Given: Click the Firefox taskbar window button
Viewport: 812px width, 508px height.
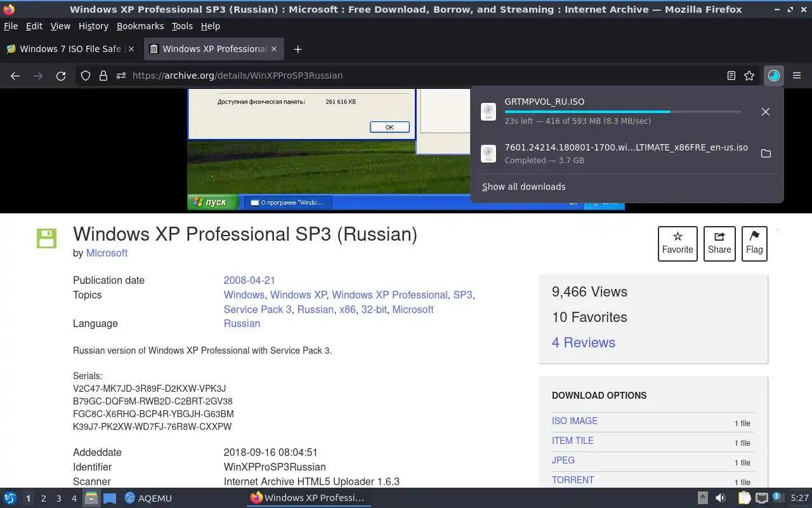Looking at the screenshot, I should pos(308,498).
